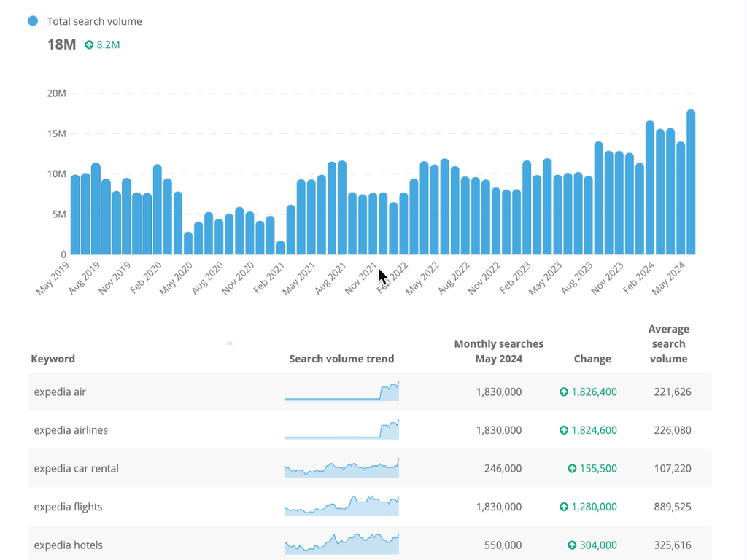Click the 1,824,600 change value

594,430
